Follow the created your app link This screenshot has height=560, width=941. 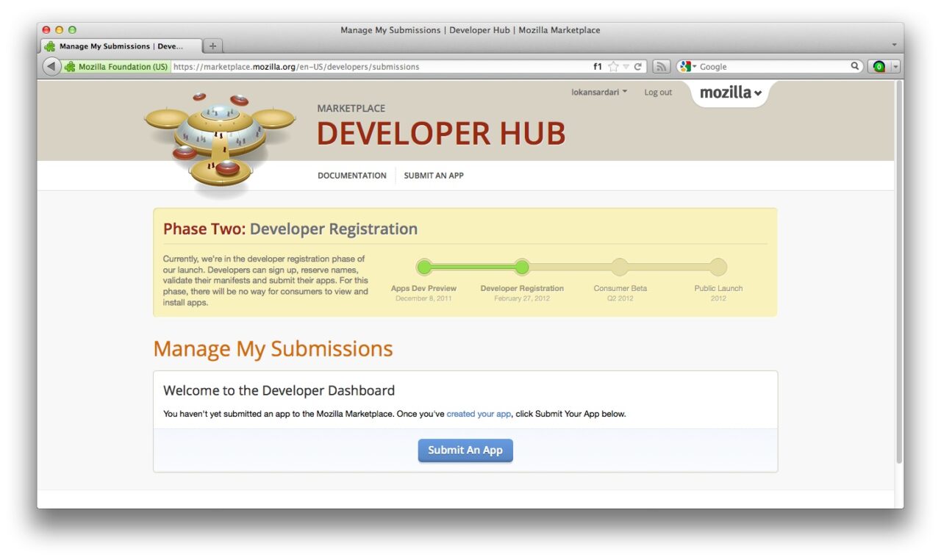click(x=479, y=414)
